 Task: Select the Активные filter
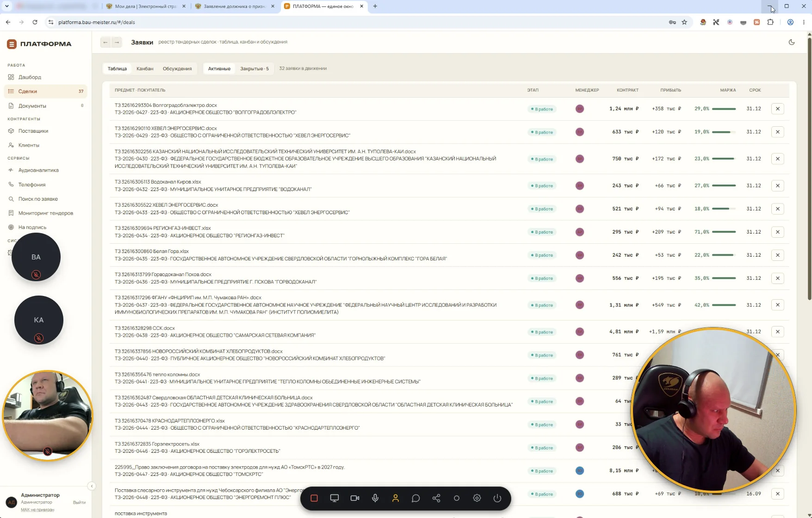point(219,68)
